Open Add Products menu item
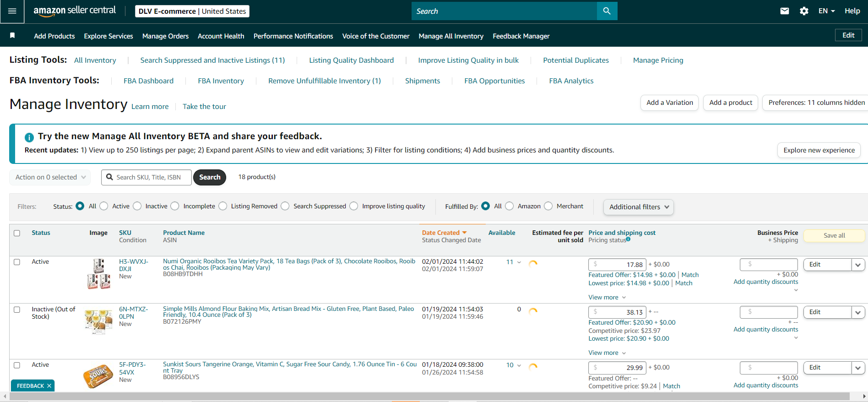The image size is (868, 402). click(x=54, y=36)
